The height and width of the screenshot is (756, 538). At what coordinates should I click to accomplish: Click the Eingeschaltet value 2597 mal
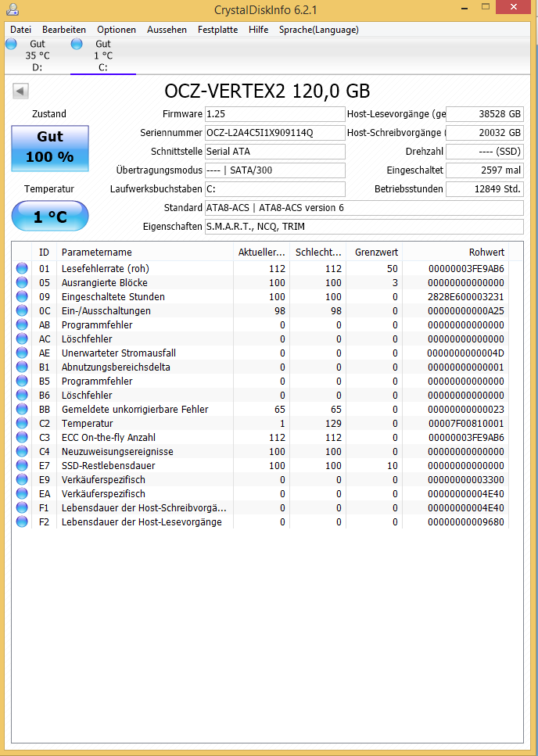485,170
